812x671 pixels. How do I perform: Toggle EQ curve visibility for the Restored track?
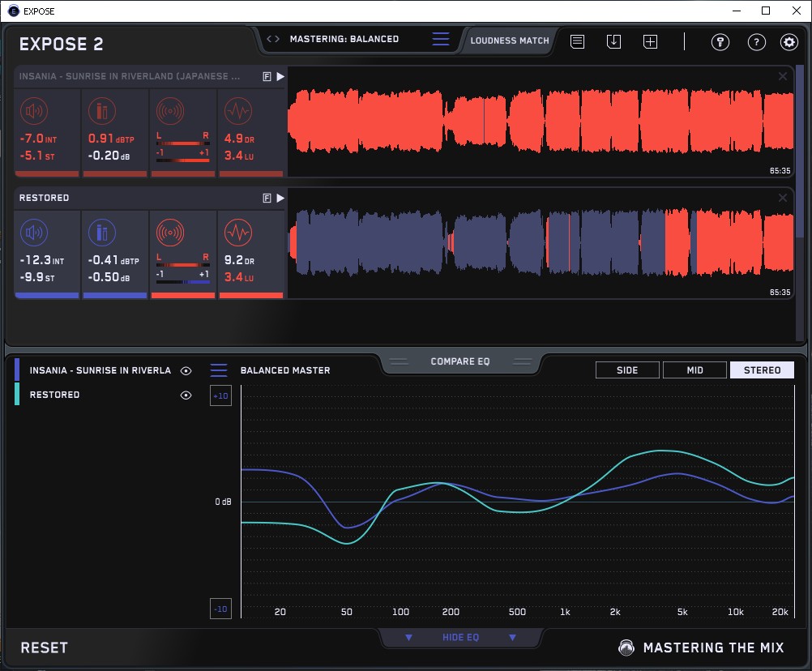(x=186, y=395)
